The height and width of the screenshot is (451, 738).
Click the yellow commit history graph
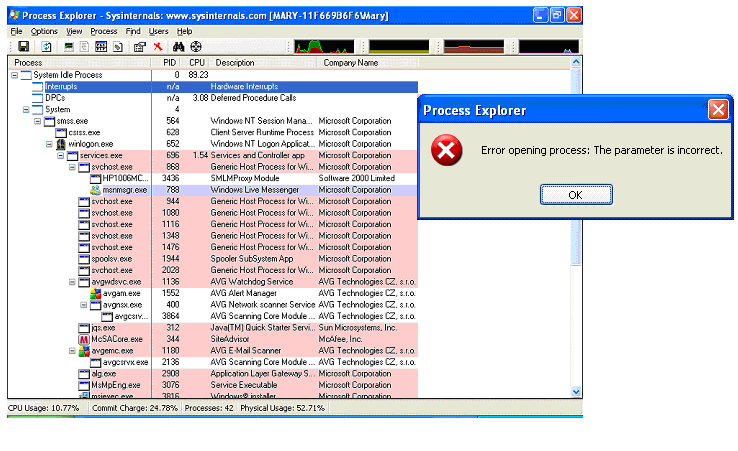[x=399, y=47]
